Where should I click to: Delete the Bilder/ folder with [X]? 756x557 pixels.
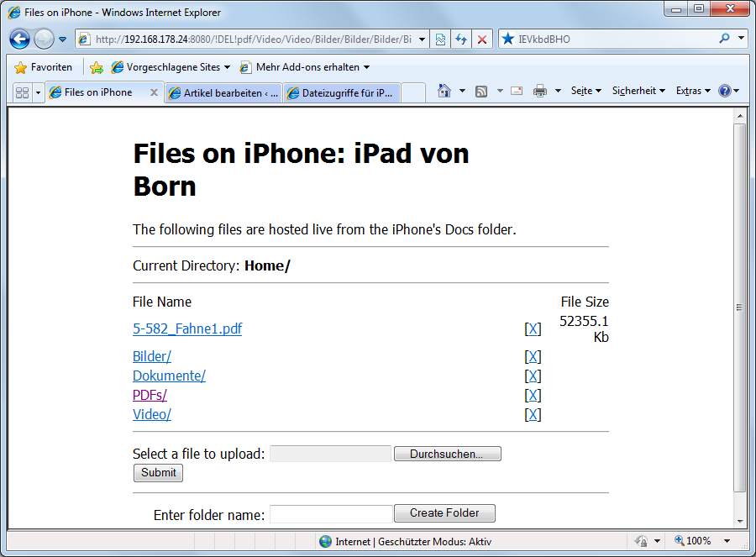(x=533, y=357)
